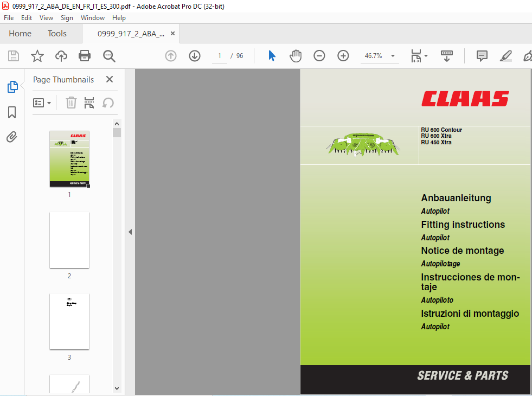Select blank page 2 thumbnail
Viewport: 532px width, 396px height.
coord(69,240)
